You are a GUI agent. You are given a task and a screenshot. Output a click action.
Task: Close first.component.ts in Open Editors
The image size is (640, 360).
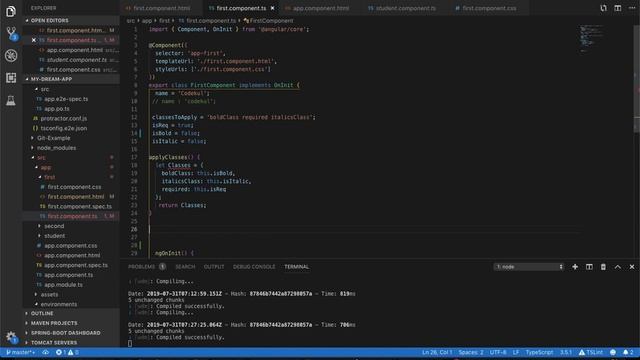34,40
